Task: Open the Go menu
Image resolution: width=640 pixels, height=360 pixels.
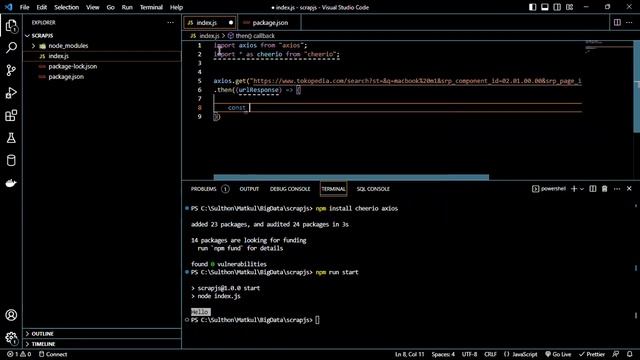Action: click(110, 7)
